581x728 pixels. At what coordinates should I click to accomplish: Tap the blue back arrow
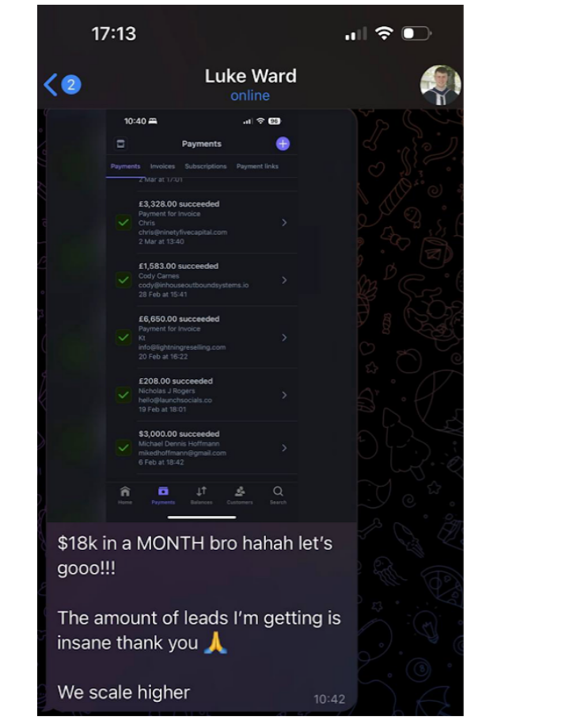[51, 85]
